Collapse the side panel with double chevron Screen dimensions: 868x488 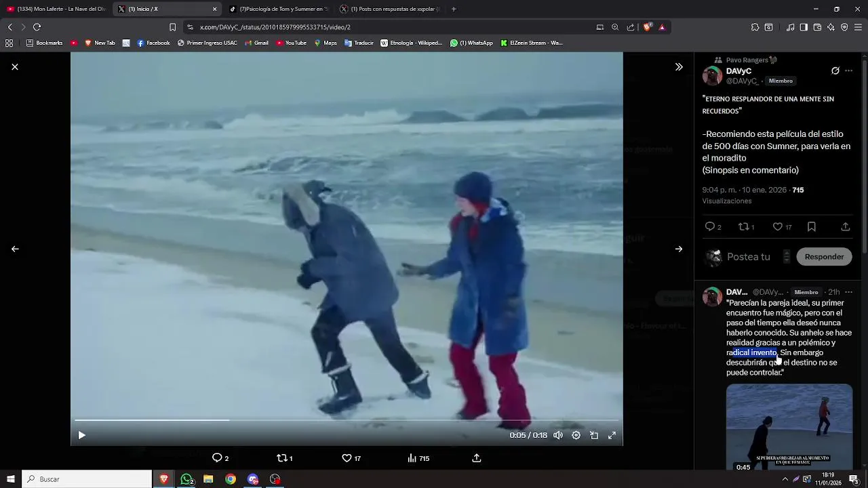point(679,67)
